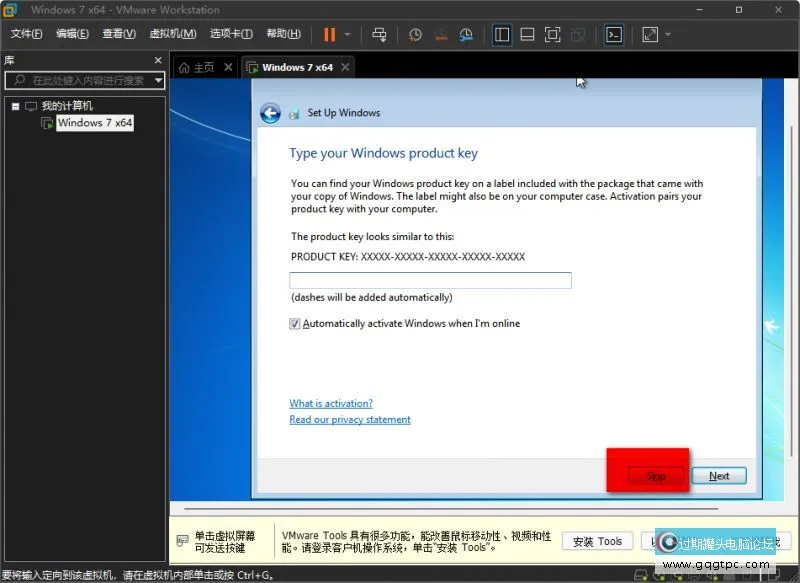
Task: Open the snapshot manager icon
Action: 466,34
